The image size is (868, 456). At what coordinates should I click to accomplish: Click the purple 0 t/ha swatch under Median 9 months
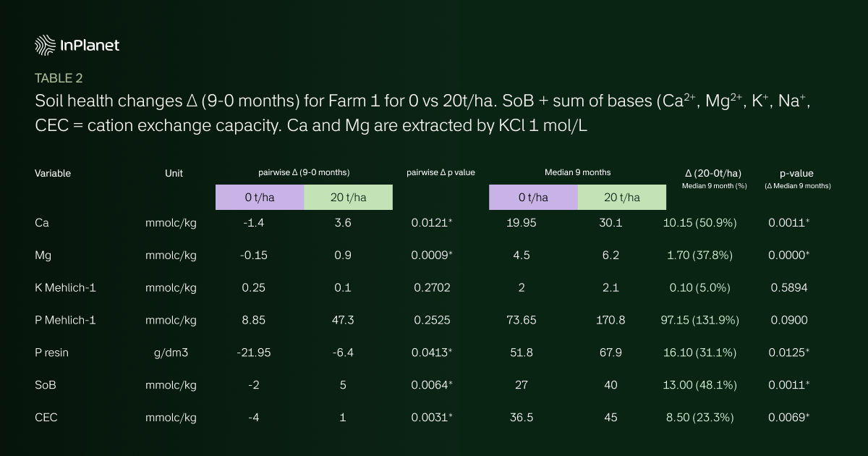point(533,198)
